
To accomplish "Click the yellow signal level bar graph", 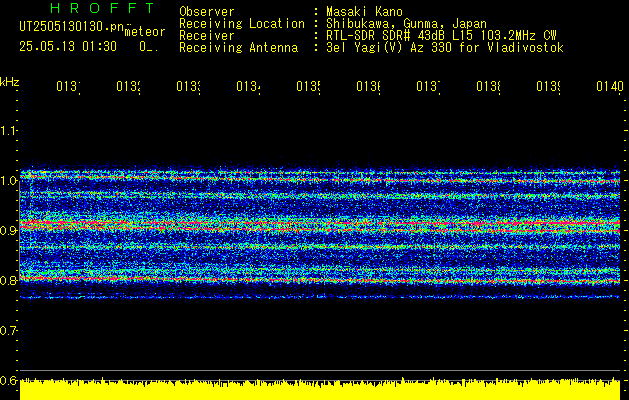I will [x=320, y=389].
